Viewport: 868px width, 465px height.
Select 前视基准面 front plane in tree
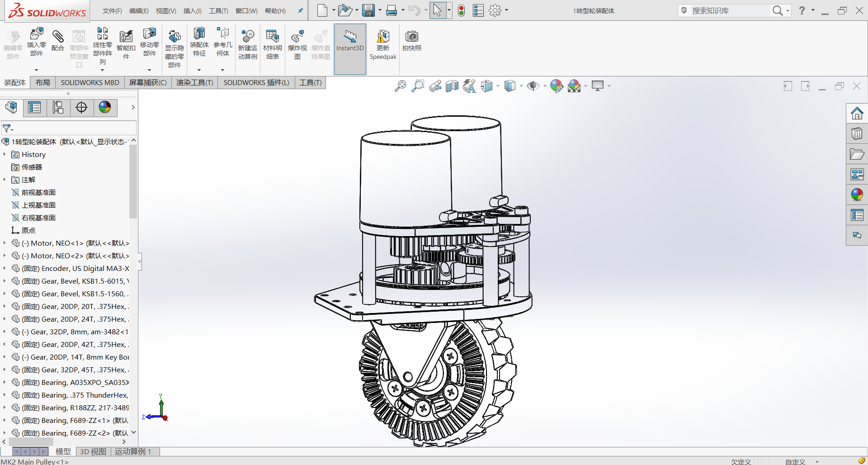click(x=39, y=192)
